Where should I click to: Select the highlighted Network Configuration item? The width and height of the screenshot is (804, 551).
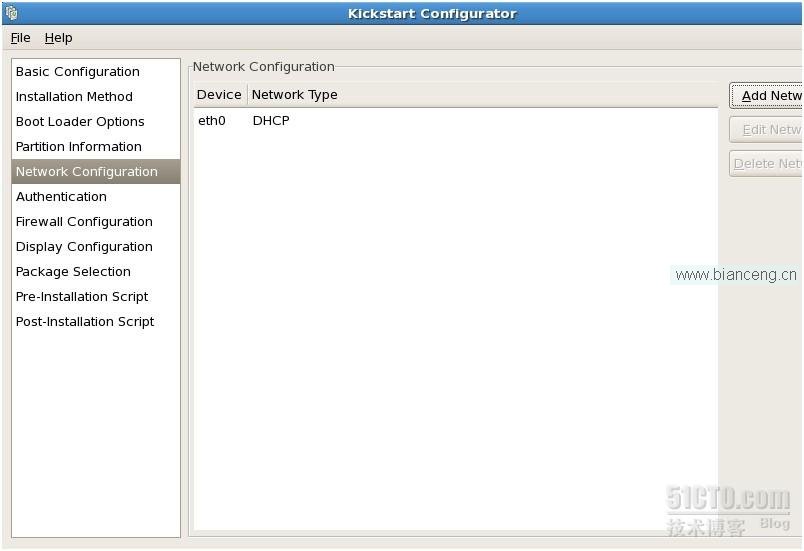click(96, 172)
